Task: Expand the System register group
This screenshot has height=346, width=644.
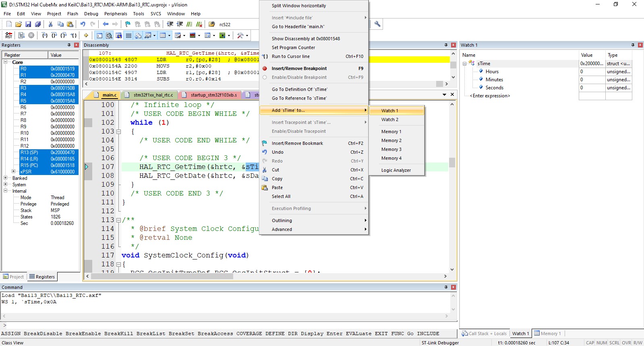Action: [6, 184]
